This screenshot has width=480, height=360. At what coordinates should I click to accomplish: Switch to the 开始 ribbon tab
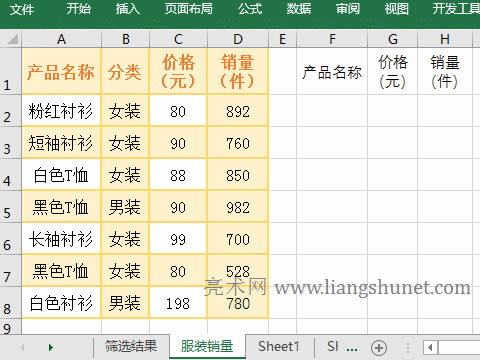pyautogui.click(x=78, y=9)
